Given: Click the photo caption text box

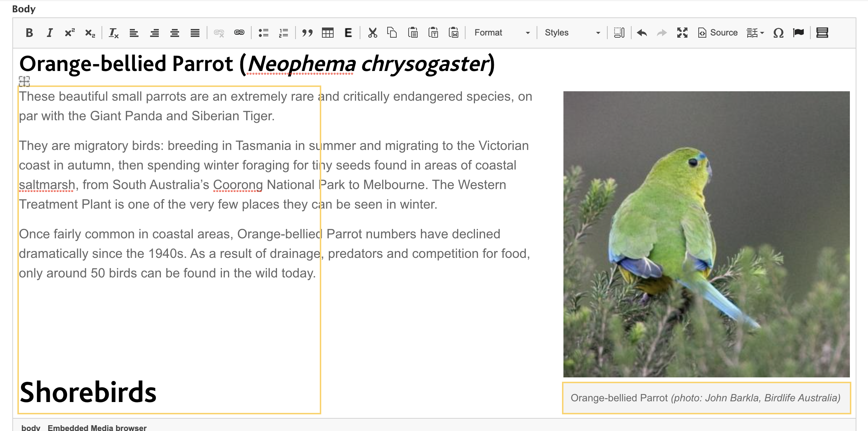Looking at the screenshot, I should point(706,398).
